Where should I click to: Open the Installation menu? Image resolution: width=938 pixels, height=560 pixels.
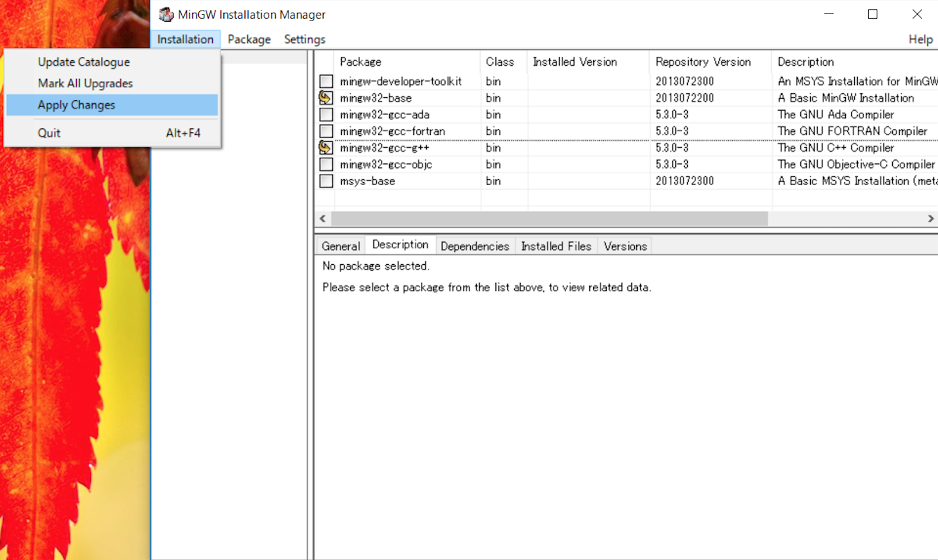(185, 39)
